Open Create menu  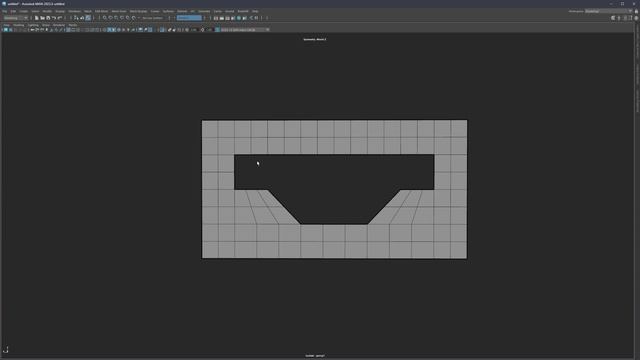tap(24, 11)
